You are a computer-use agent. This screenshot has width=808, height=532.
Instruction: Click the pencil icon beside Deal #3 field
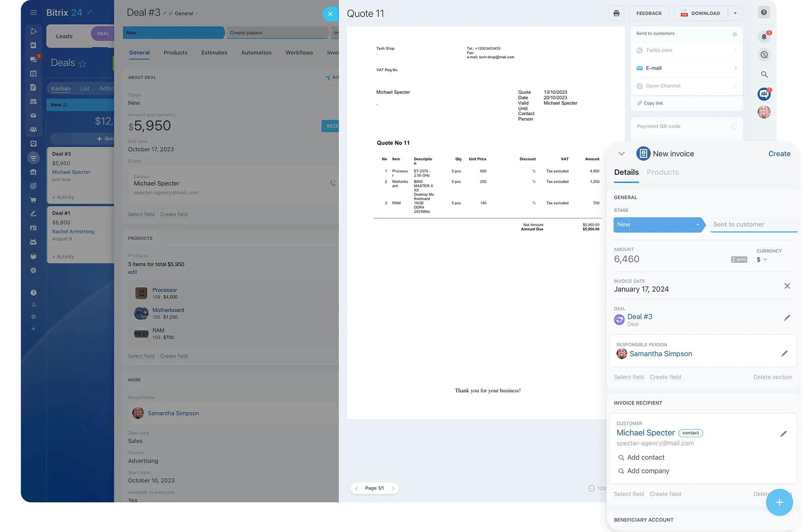(787, 318)
